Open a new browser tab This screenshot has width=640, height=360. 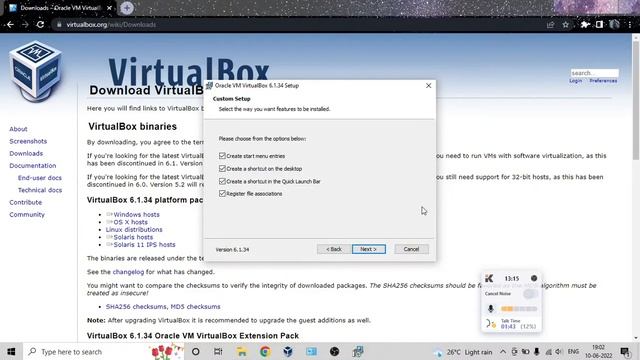pyautogui.click(x=127, y=8)
